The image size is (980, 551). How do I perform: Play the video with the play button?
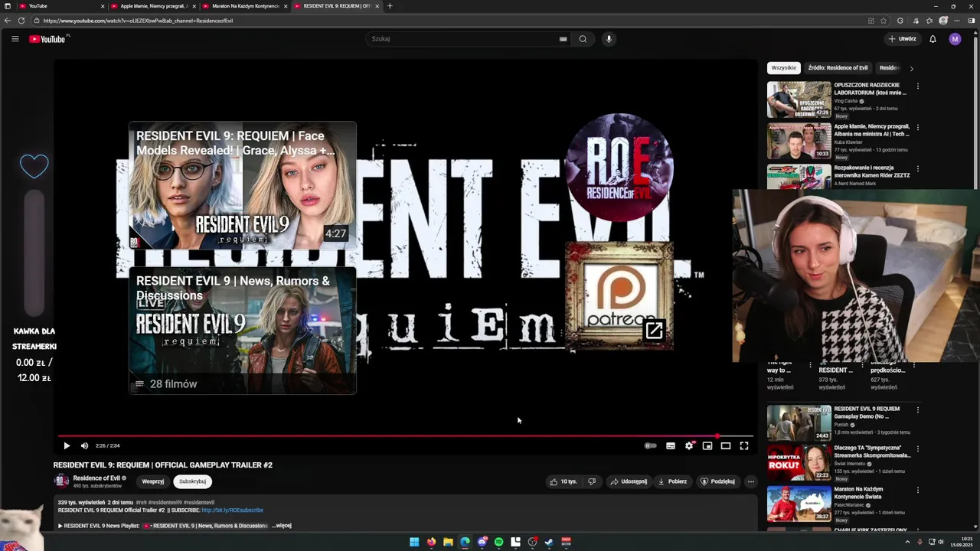pos(67,445)
